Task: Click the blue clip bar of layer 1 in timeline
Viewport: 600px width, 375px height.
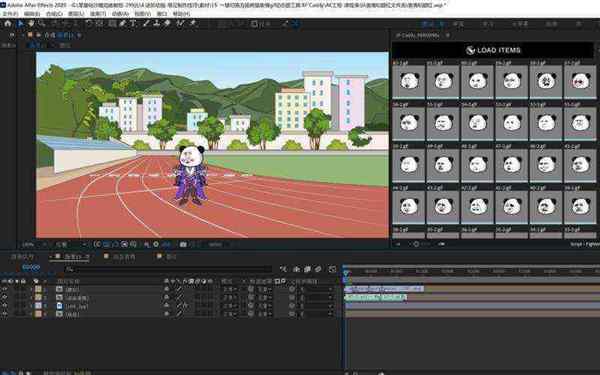Action: [384, 289]
